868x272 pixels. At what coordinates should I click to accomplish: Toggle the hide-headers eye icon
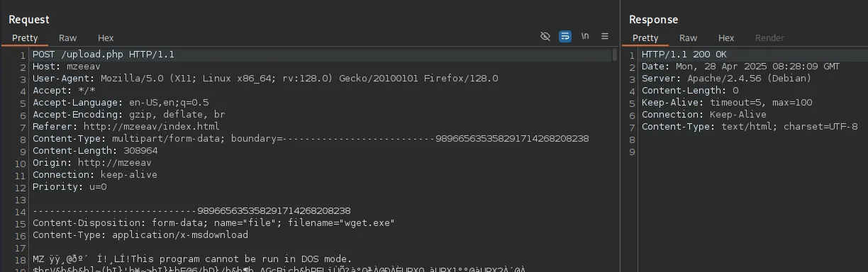click(545, 36)
